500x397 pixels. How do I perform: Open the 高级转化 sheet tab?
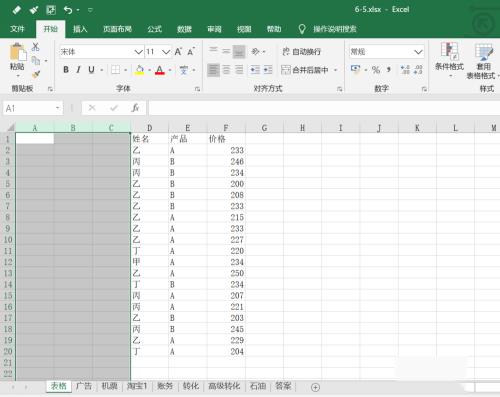pyautogui.click(x=224, y=386)
